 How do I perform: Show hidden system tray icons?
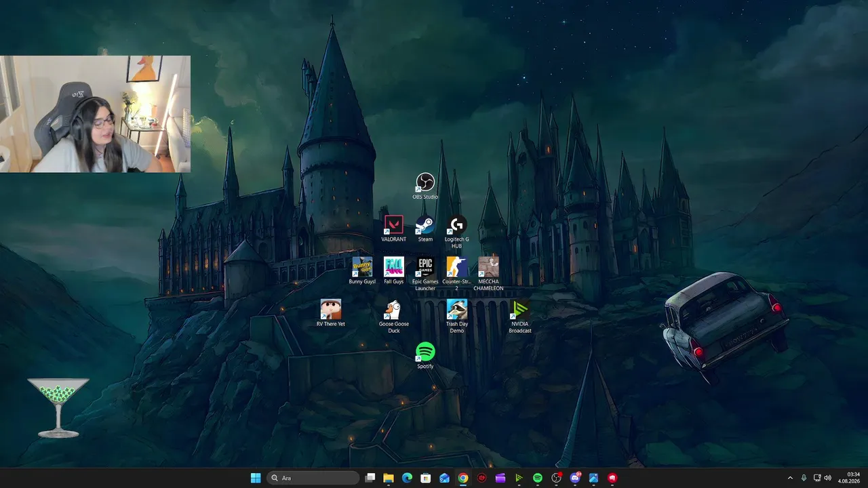point(790,478)
